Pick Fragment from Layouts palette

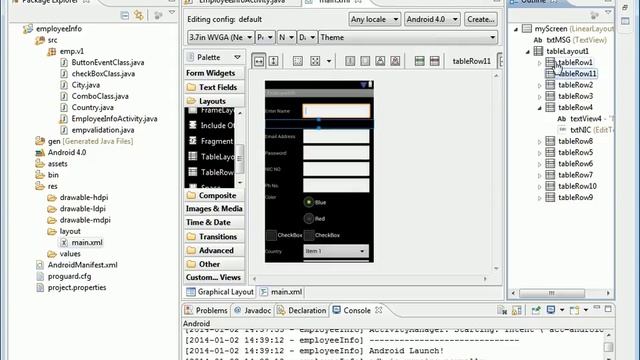pos(211,141)
